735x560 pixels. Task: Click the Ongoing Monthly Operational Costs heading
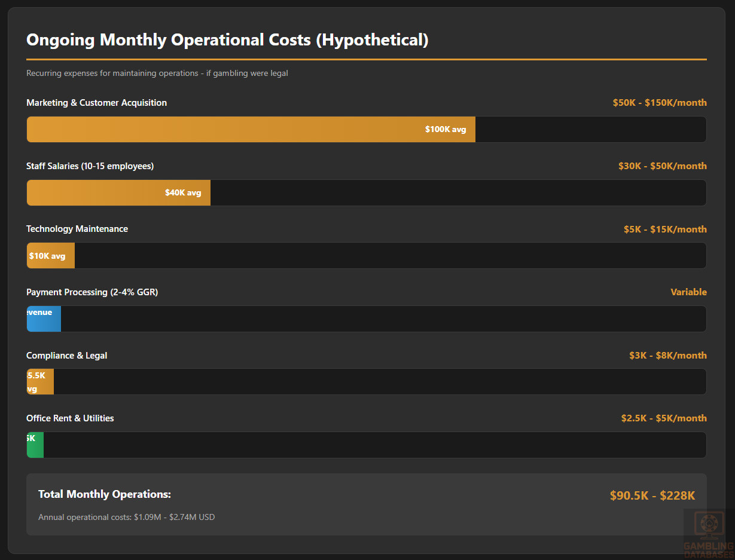[227, 40]
